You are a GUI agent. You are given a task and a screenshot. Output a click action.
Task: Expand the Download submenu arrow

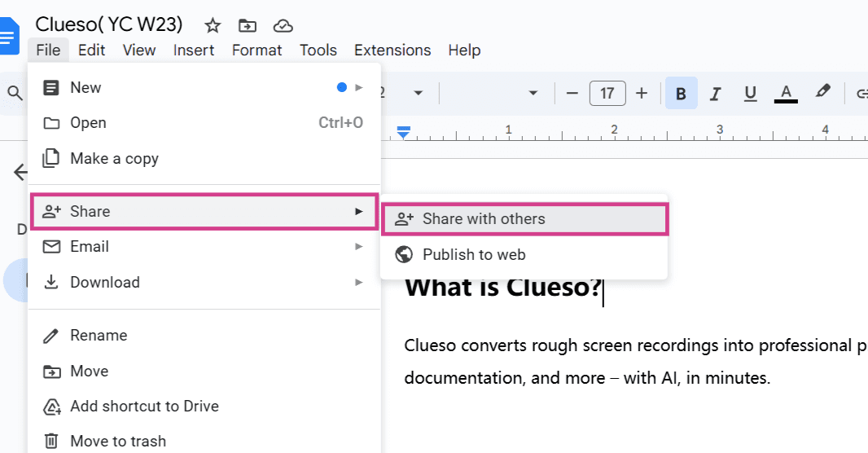click(359, 282)
